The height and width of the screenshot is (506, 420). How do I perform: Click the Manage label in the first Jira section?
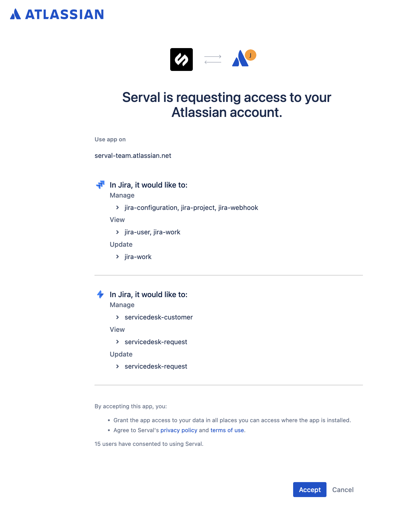click(x=122, y=195)
